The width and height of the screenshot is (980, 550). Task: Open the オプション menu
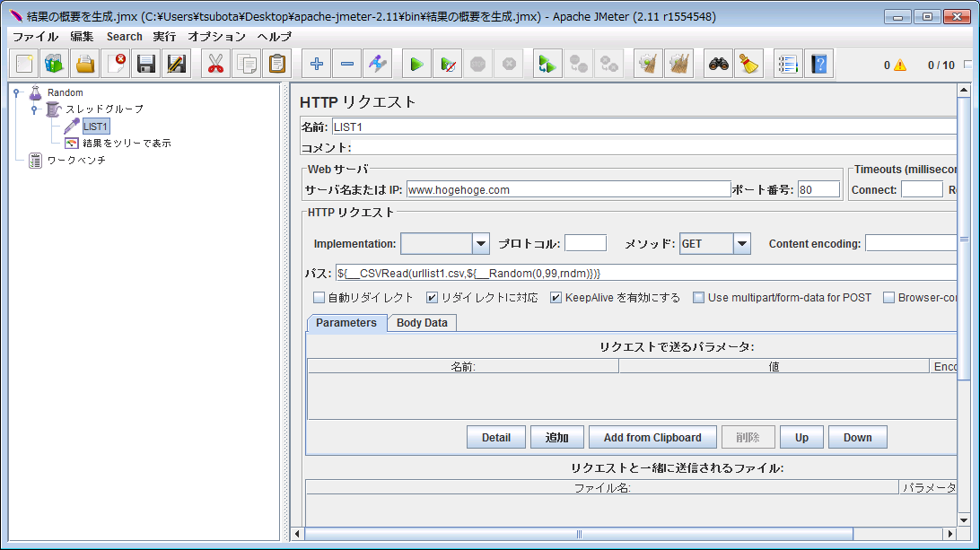(217, 36)
